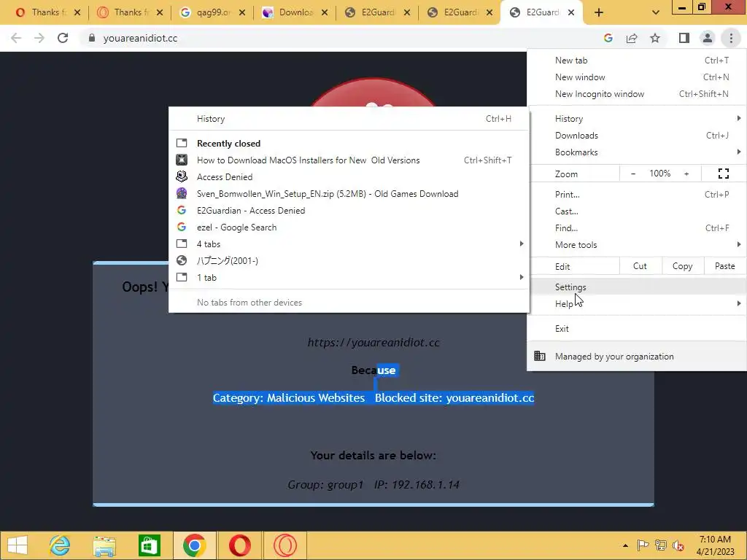Reopen the ハプニング(2001-) entry

point(349,261)
